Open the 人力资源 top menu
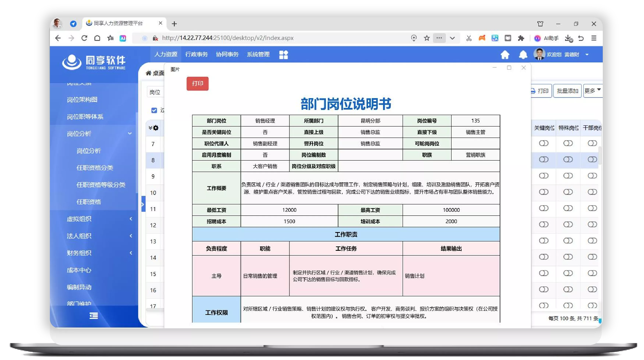The height and width of the screenshot is (360, 644). pyautogui.click(x=166, y=54)
